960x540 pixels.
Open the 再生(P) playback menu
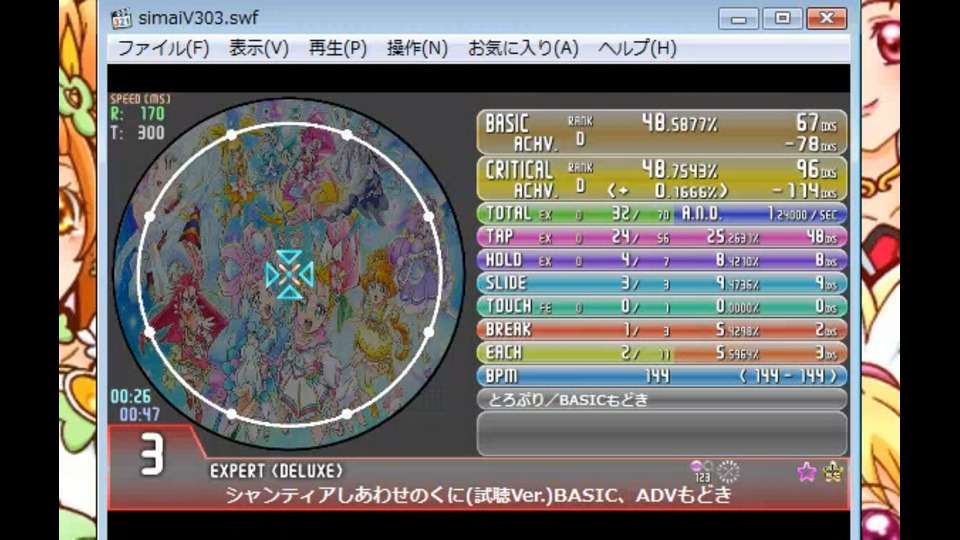337,48
